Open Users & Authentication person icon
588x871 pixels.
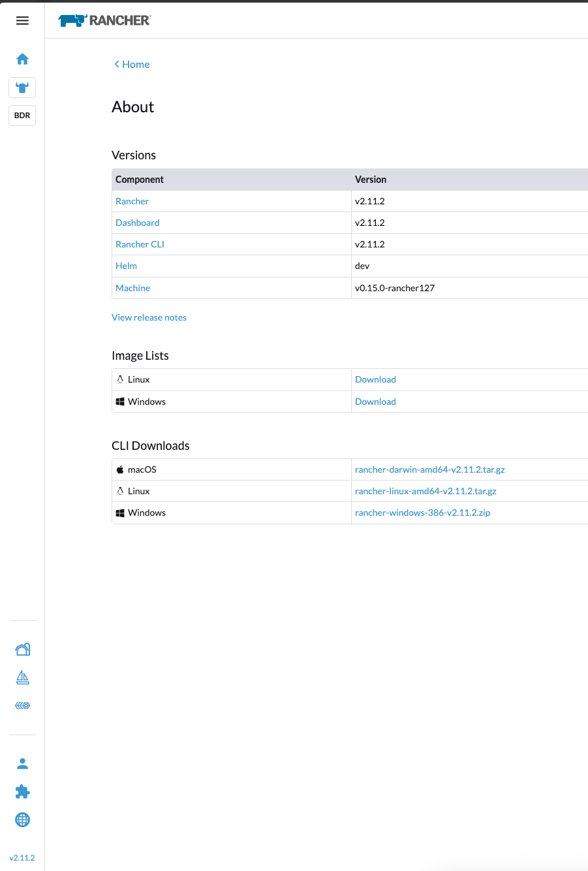(x=22, y=763)
